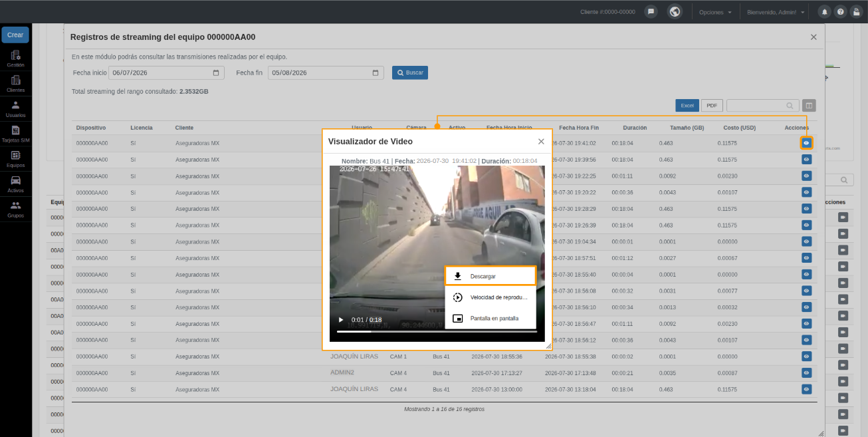Select Velocidad de reproducción option
868x437 pixels.
[490, 297]
